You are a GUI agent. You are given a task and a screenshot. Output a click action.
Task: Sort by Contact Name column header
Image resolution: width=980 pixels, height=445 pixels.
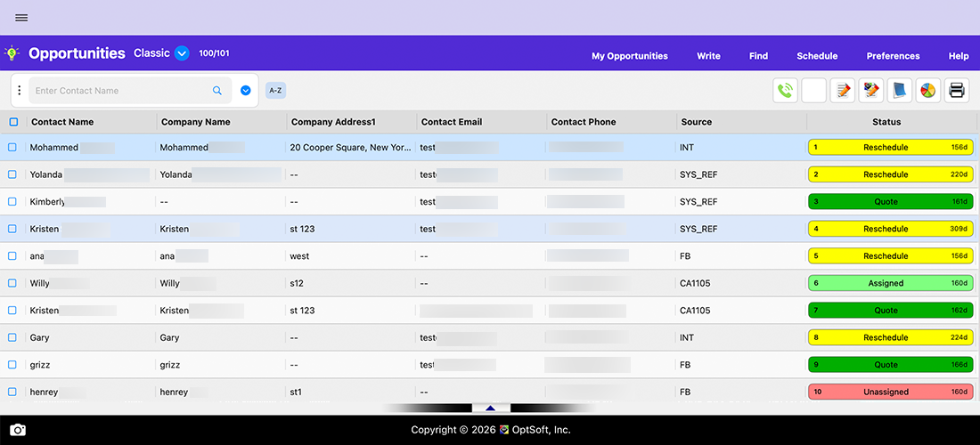[x=62, y=122]
